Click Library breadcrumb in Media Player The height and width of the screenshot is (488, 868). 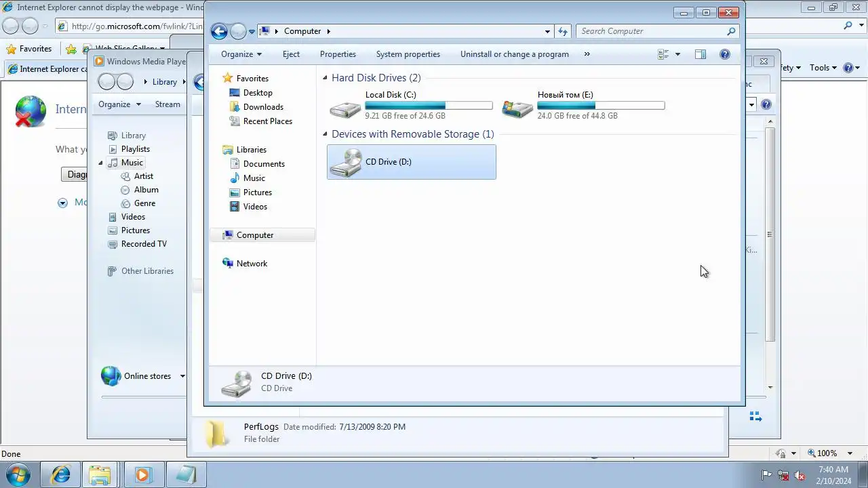point(164,82)
